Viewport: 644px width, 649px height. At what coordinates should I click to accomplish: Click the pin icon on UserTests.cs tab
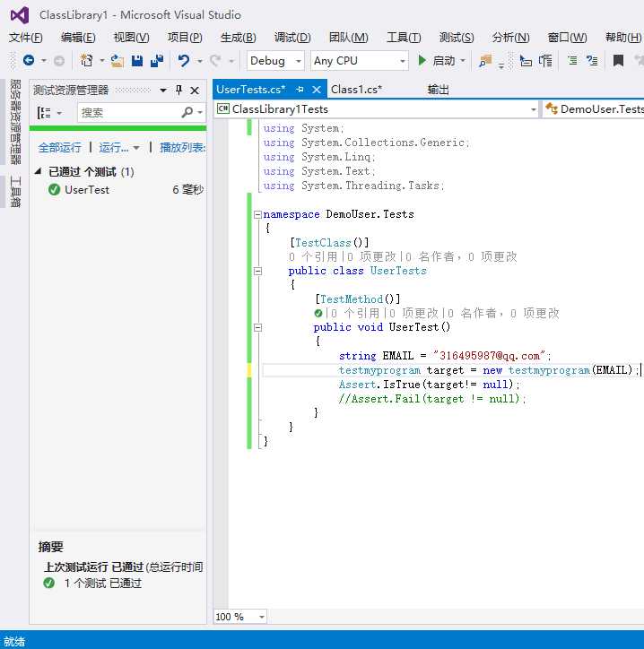coord(300,90)
